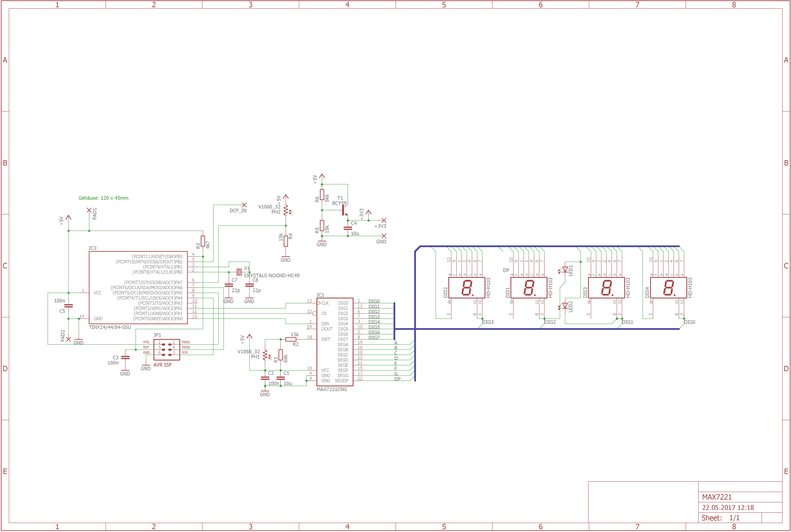
Task: Click the PAD1 cross marker
Action: [89, 210]
